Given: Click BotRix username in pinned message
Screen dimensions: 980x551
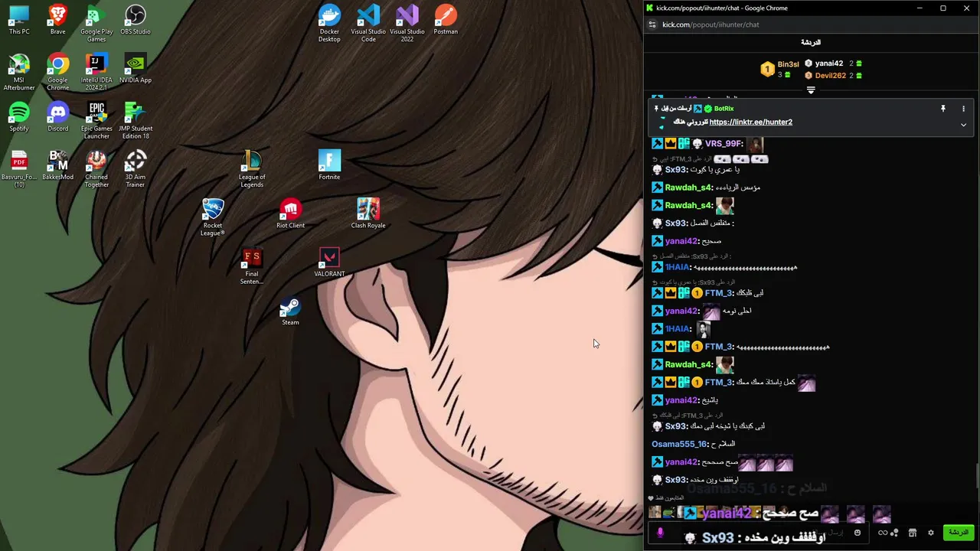Looking at the screenshot, I should (724, 109).
